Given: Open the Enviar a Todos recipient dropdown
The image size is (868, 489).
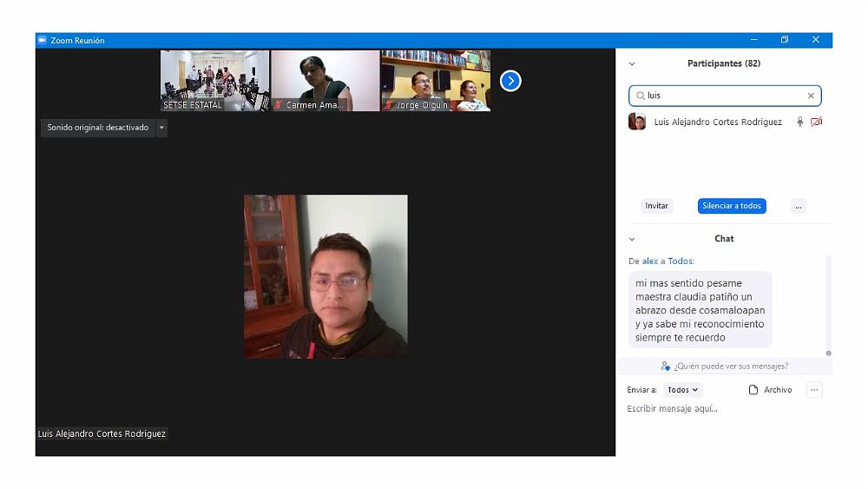Looking at the screenshot, I should (682, 390).
